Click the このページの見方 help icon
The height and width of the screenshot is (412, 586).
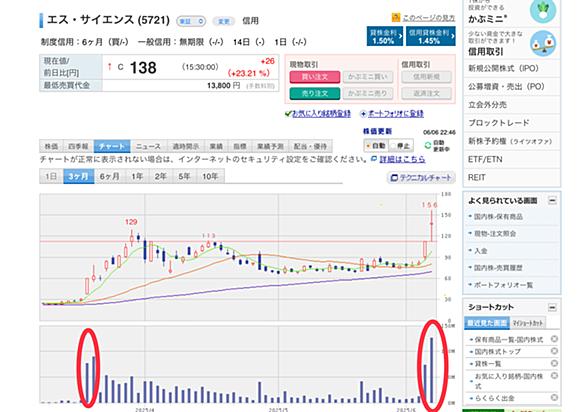tap(396, 18)
